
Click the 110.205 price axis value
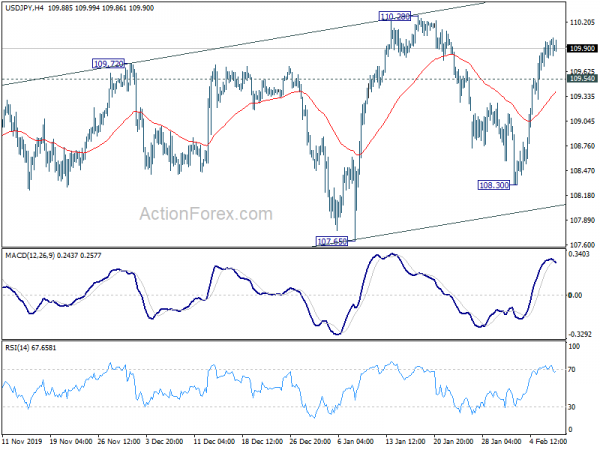(582, 23)
